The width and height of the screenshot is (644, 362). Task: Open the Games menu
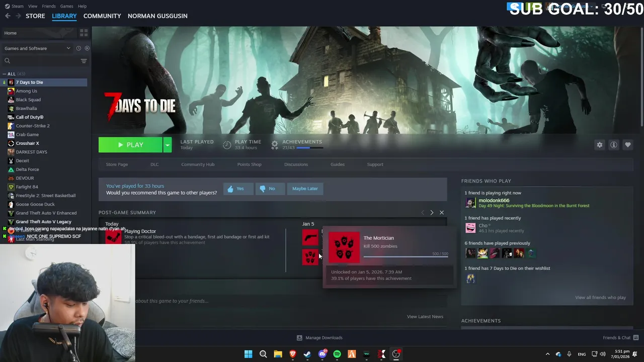(x=66, y=6)
